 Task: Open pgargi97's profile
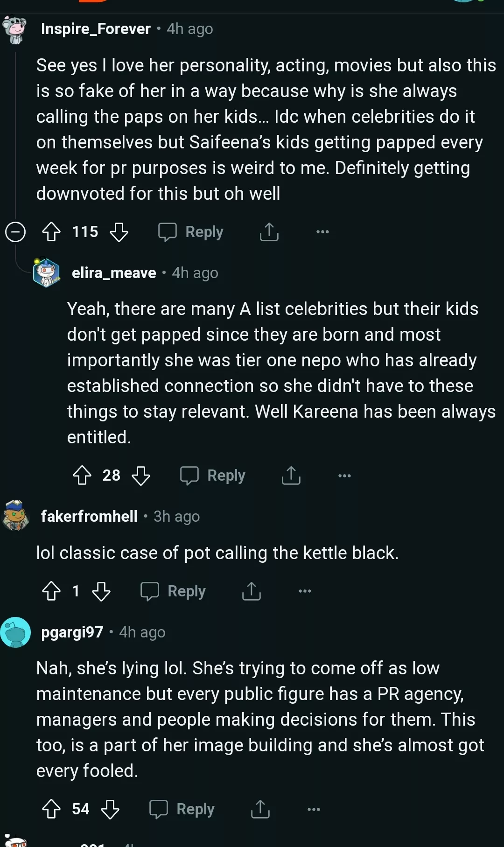(x=72, y=632)
